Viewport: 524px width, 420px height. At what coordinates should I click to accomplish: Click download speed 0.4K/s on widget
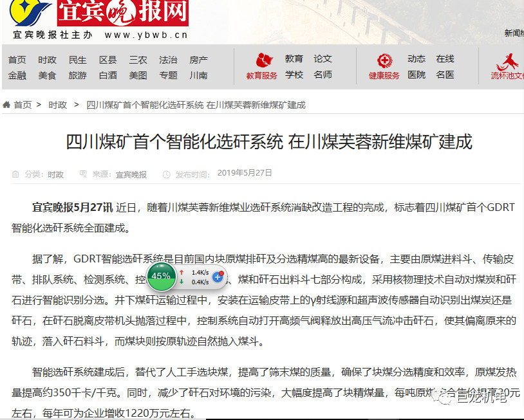pyautogui.click(x=200, y=282)
